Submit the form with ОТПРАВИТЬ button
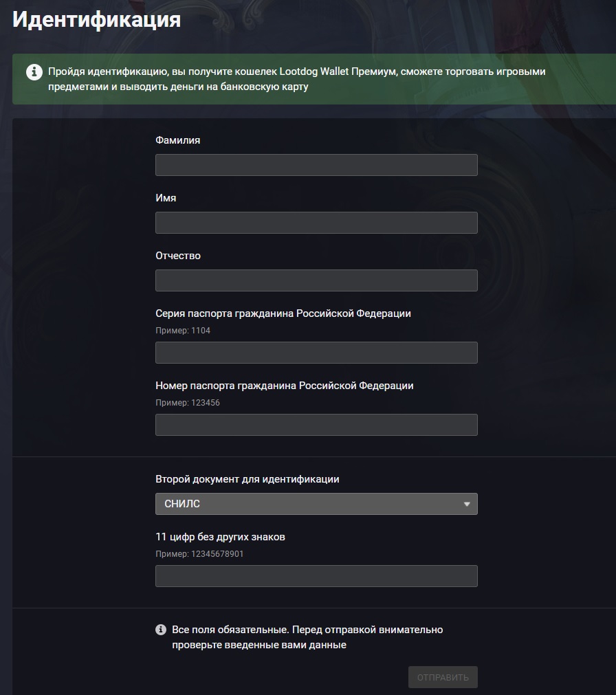Viewport: 616px width, 695px height. 443,677
